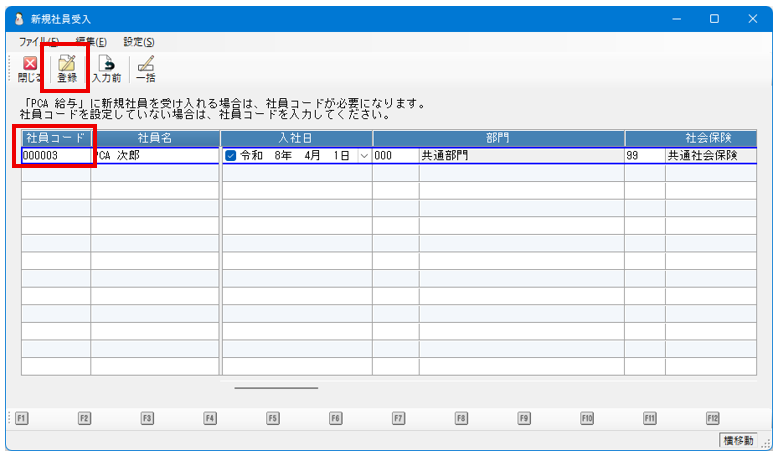Select the 社員名 cell PCA 次郎
Image resolution: width=777 pixels, height=453 pixels.
(x=155, y=156)
